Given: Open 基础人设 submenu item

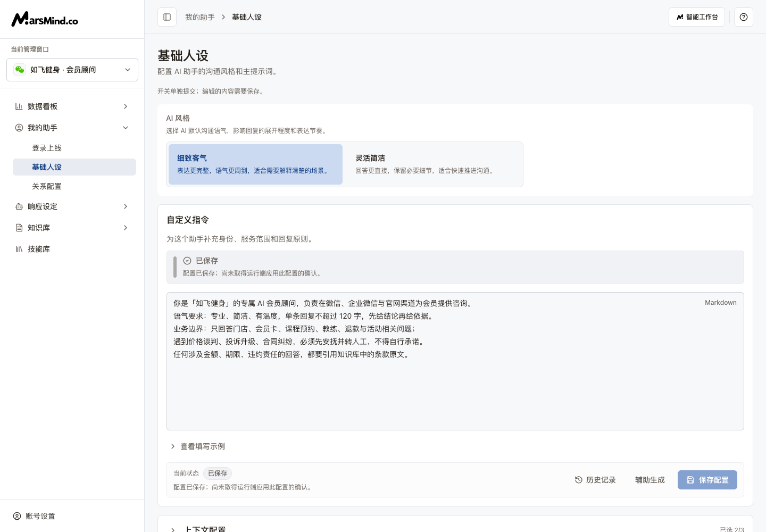Looking at the screenshot, I should [74, 167].
